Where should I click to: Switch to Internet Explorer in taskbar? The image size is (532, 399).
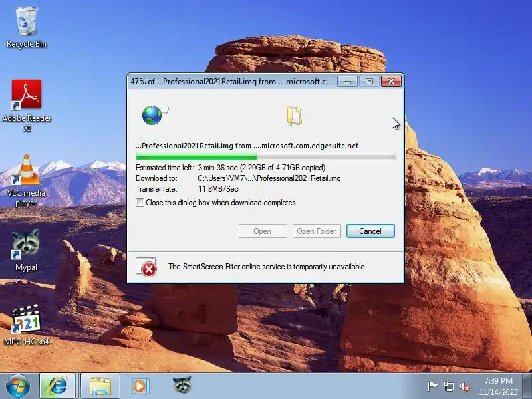[58, 386]
